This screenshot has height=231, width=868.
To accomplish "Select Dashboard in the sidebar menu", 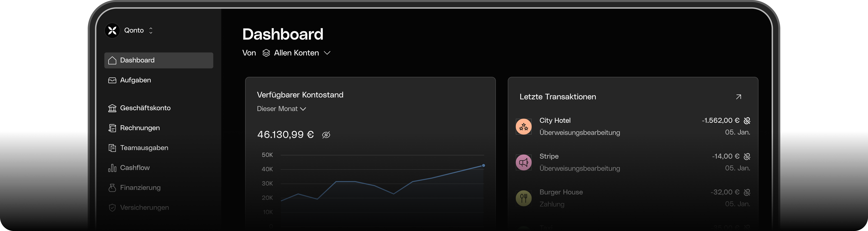I will click(x=137, y=60).
